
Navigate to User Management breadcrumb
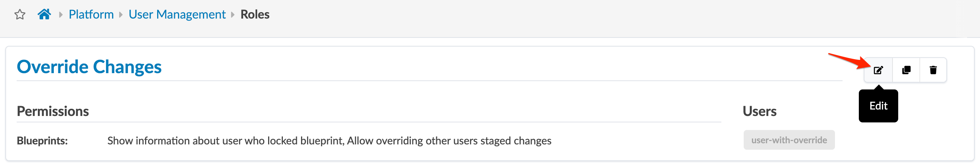coord(177,14)
